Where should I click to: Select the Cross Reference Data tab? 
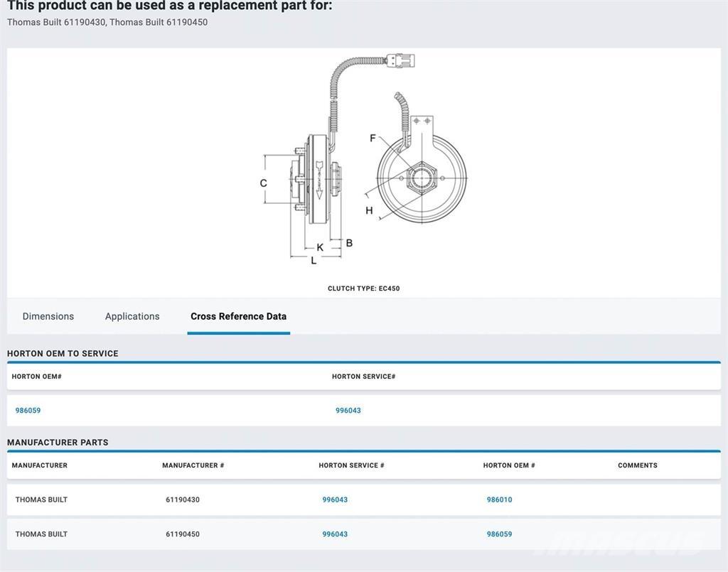[x=239, y=316]
